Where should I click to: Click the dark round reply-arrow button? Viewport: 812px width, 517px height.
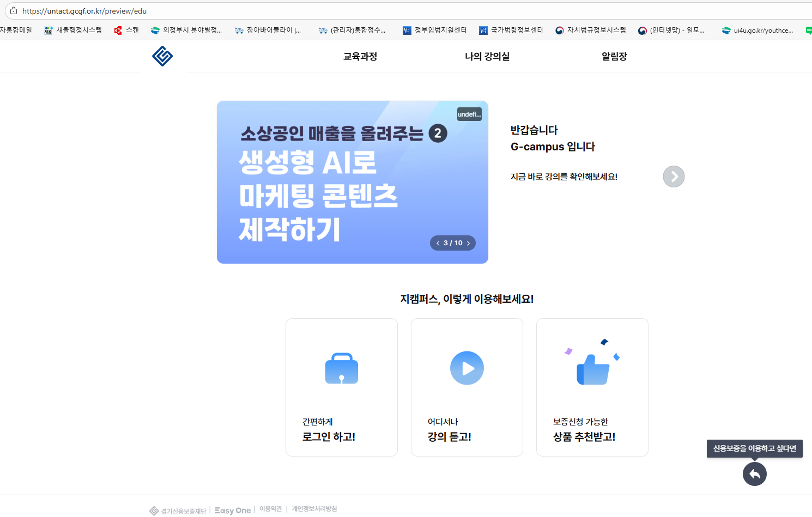tap(754, 474)
